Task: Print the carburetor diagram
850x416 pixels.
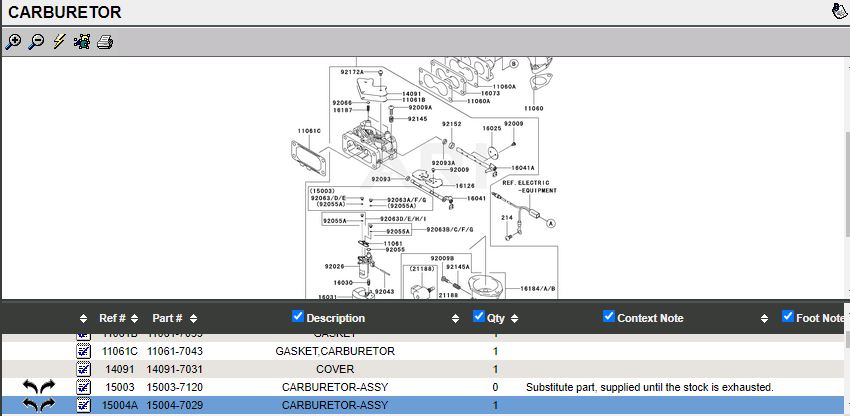Action: click(x=105, y=42)
